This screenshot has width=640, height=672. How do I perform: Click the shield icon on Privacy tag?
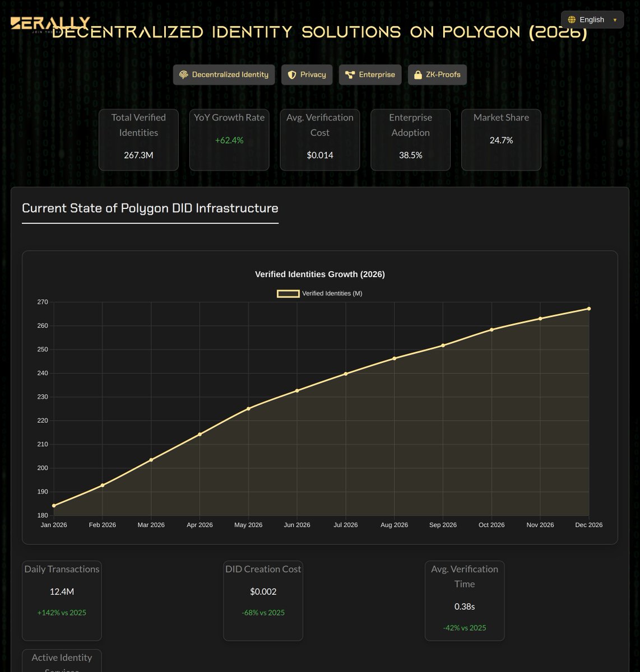[x=291, y=74]
